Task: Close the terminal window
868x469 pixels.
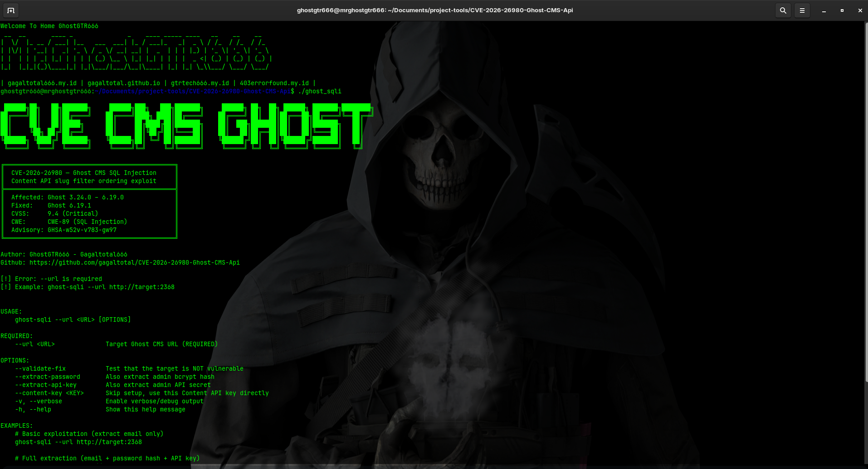Action: pos(860,10)
